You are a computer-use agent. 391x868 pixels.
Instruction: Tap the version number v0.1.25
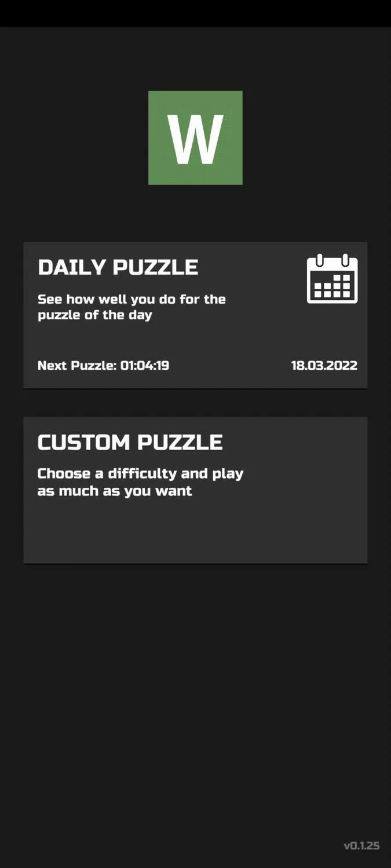[361, 845]
